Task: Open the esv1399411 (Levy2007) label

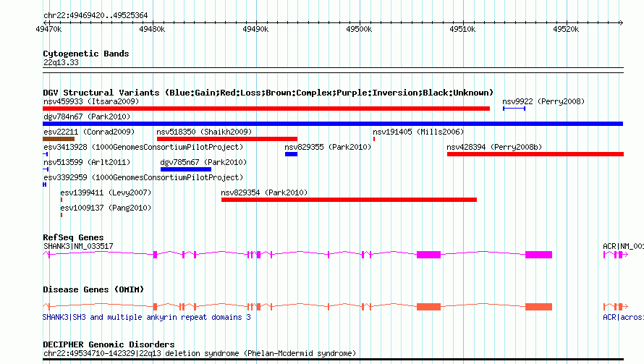Action: coord(106,192)
